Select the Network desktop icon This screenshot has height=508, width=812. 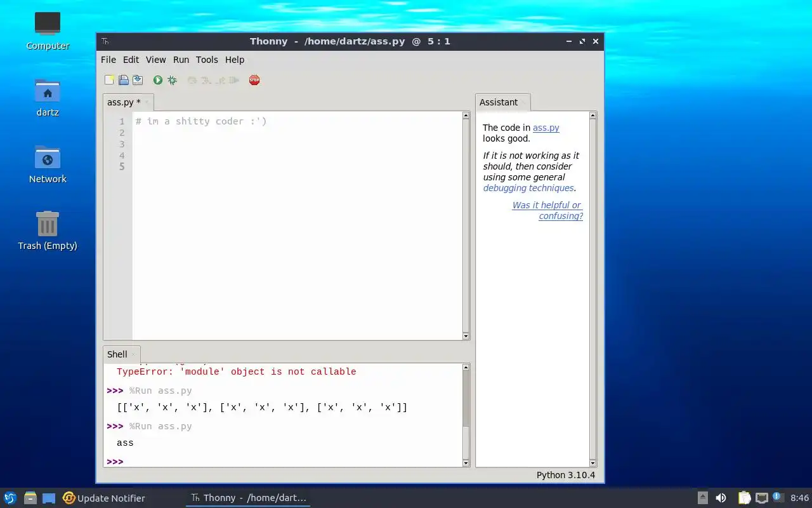(x=48, y=164)
